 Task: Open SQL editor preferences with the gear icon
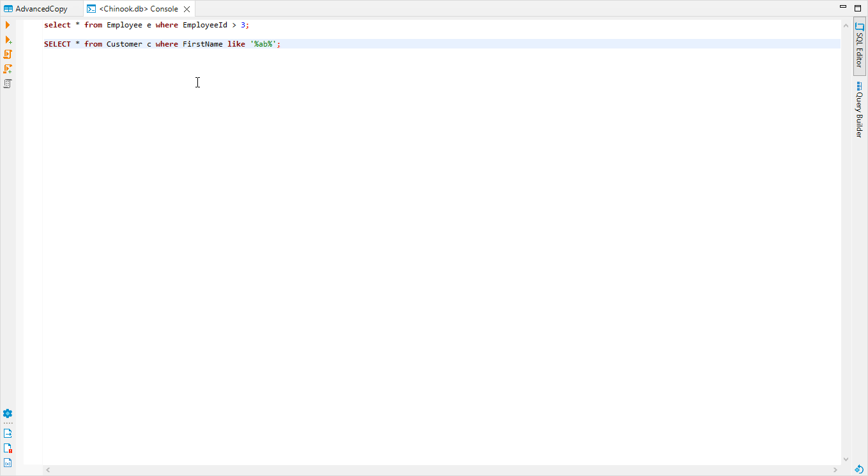click(x=8, y=413)
